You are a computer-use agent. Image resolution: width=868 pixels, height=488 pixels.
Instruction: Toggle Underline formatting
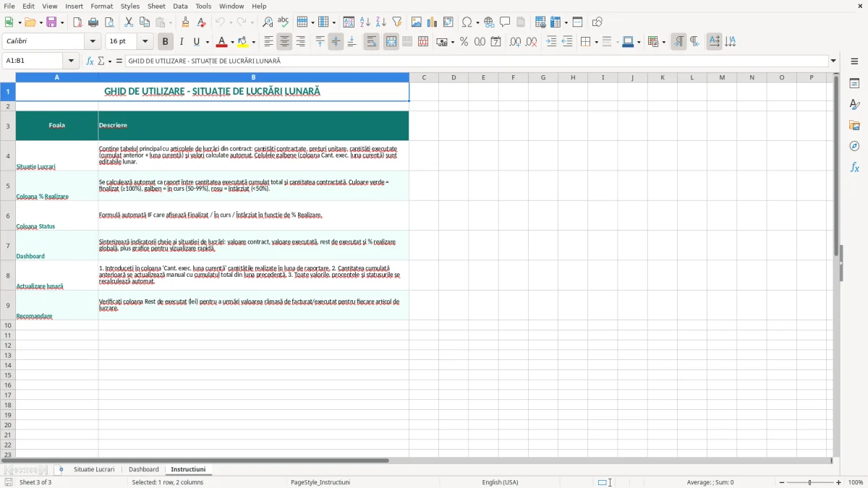[x=196, y=42]
